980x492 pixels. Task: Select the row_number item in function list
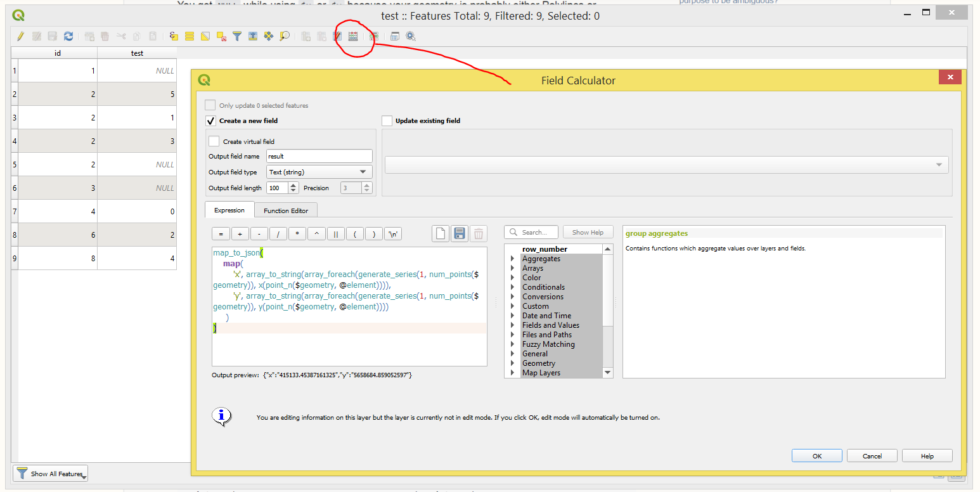click(545, 249)
